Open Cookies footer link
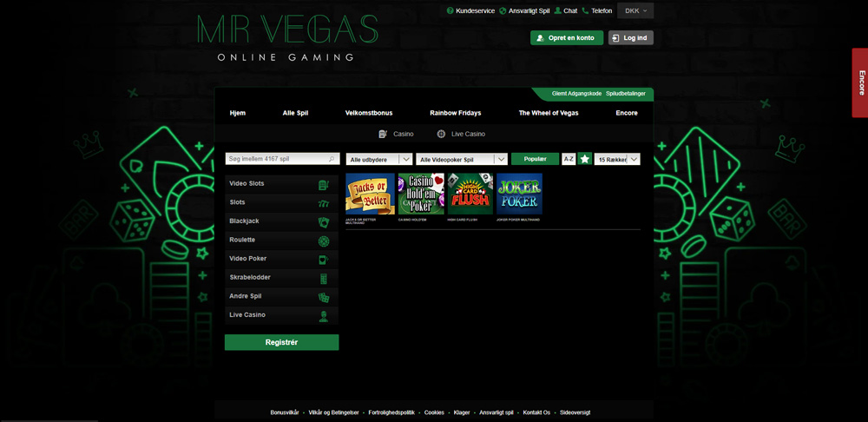Image resolution: width=868 pixels, height=422 pixels. point(435,412)
